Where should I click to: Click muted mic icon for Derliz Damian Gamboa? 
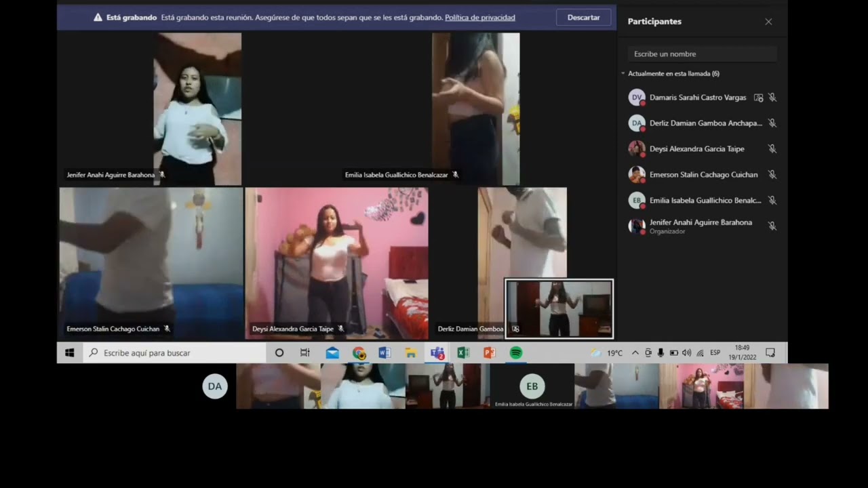click(x=772, y=123)
